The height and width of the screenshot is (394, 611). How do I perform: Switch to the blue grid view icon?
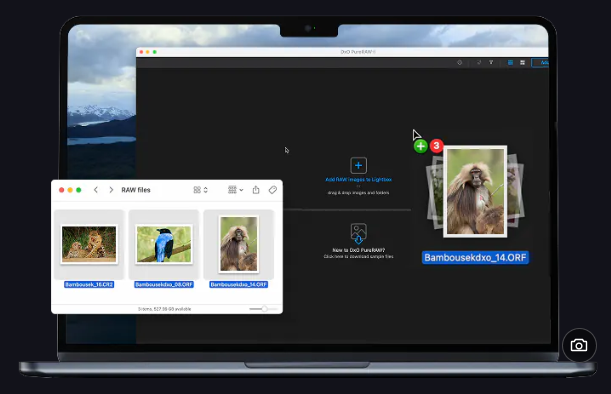pos(510,62)
